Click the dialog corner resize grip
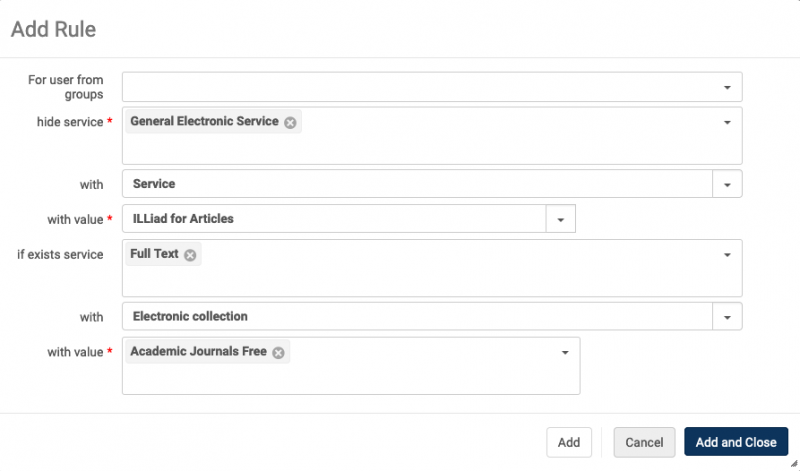The image size is (800, 471). pos(794,463)
